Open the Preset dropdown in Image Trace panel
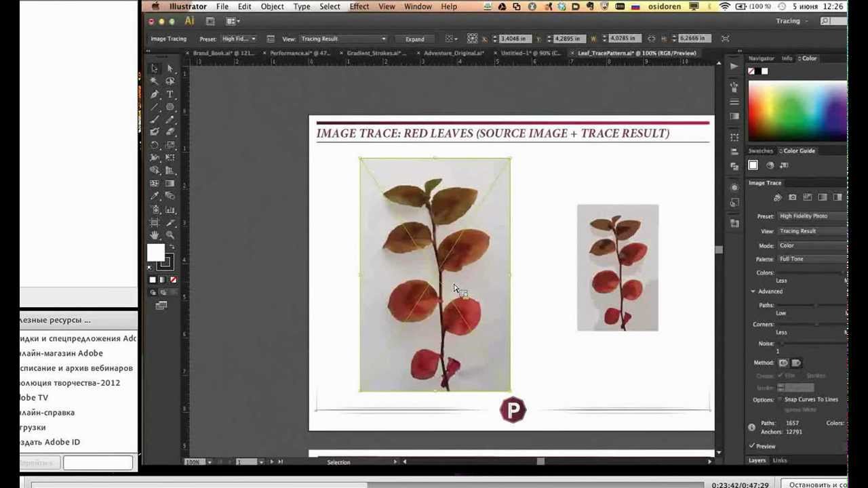 tap(812, 216)
